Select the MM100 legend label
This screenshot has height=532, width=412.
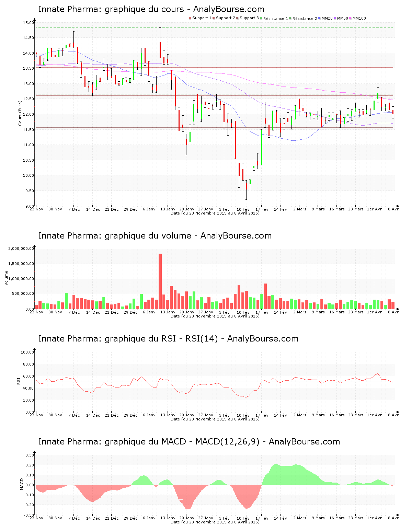(359, 18)
